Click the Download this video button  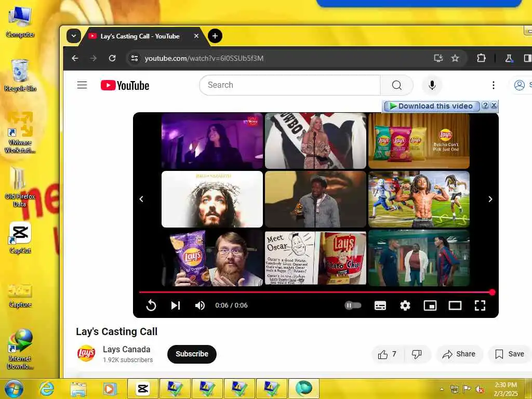pyautogui.click(x=431, y=106)
